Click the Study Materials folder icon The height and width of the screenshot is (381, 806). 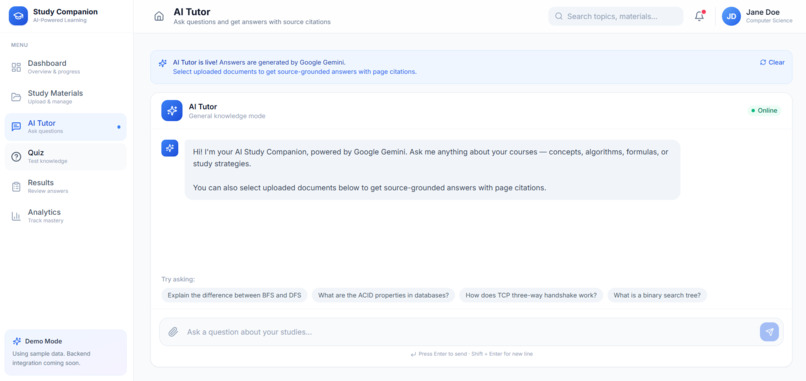[x=16, y=97]
